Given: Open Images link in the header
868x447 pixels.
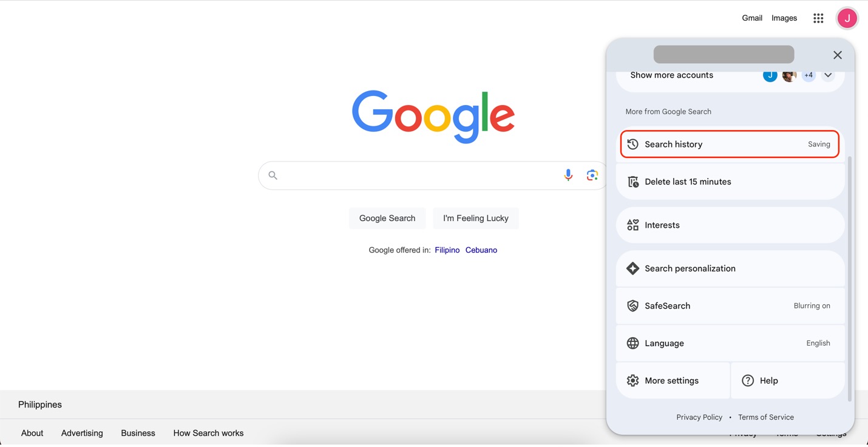Looking at the screenshot, I should pos(784,18).
